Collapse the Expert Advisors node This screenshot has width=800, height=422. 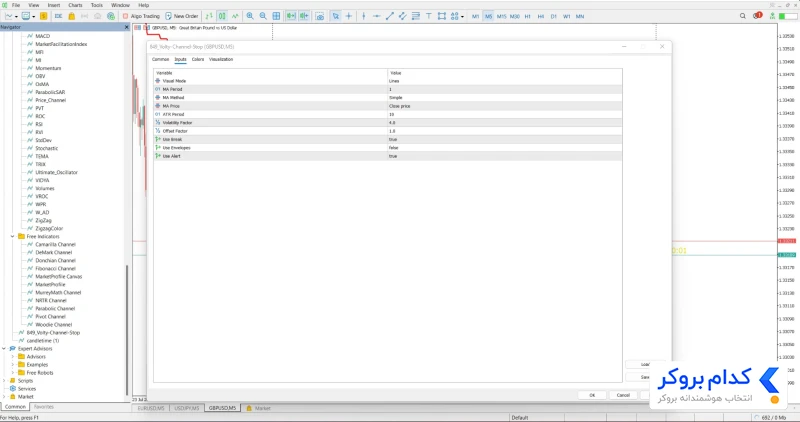coord(4,349)
